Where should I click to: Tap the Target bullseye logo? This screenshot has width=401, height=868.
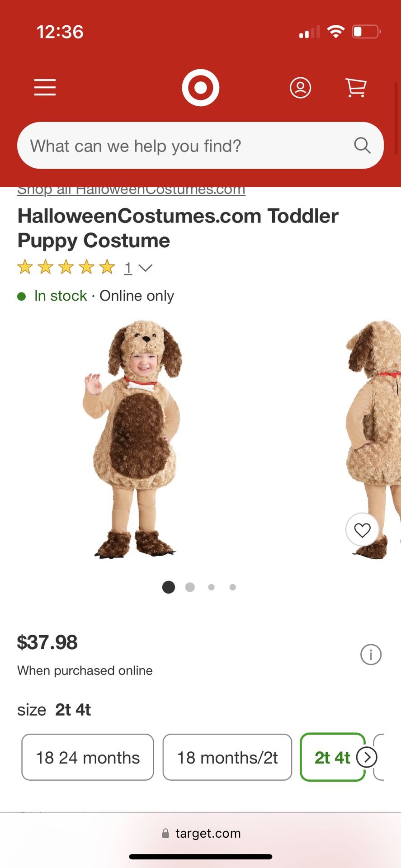coord(200,87)
